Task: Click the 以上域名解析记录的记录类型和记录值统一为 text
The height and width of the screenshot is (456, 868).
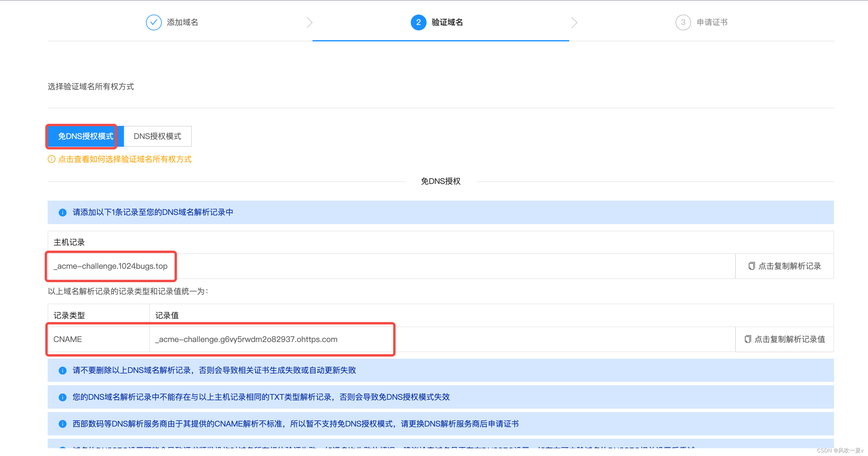Action: click(x=128, y=291)
